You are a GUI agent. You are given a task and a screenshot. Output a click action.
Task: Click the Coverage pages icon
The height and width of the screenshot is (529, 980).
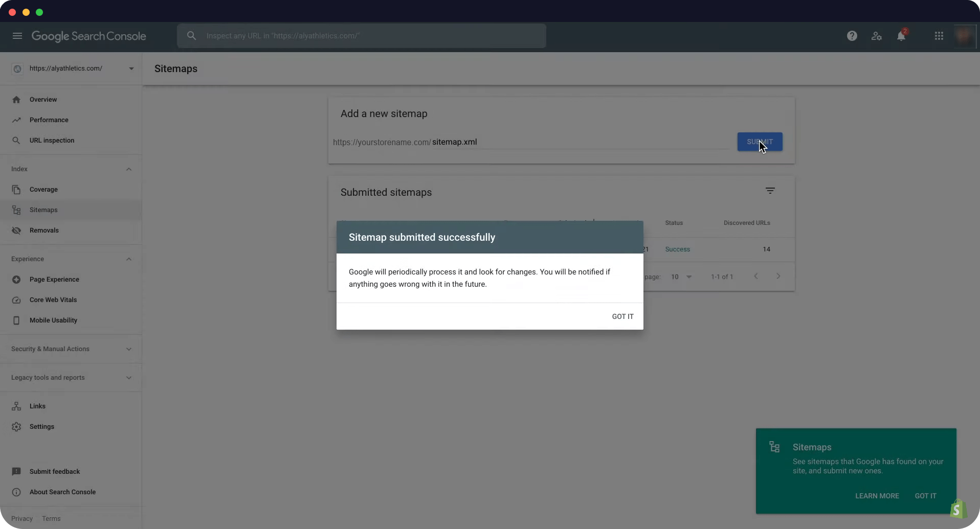[16, 190]
